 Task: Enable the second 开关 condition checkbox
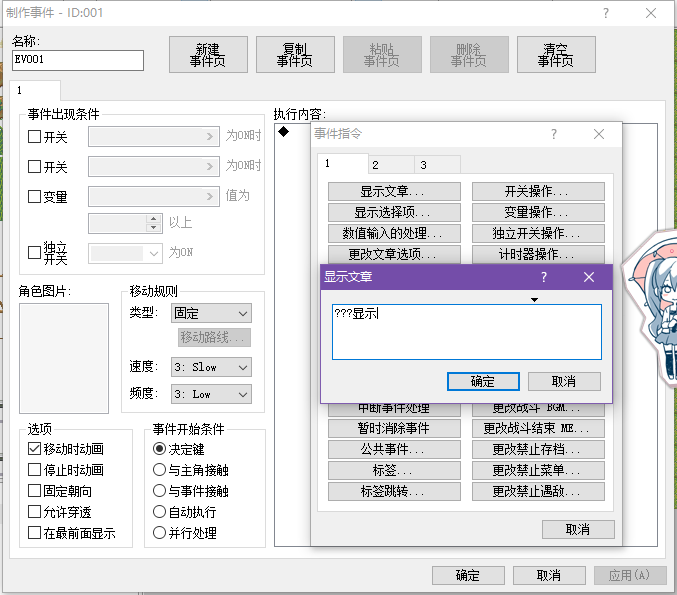coord(34,166)
